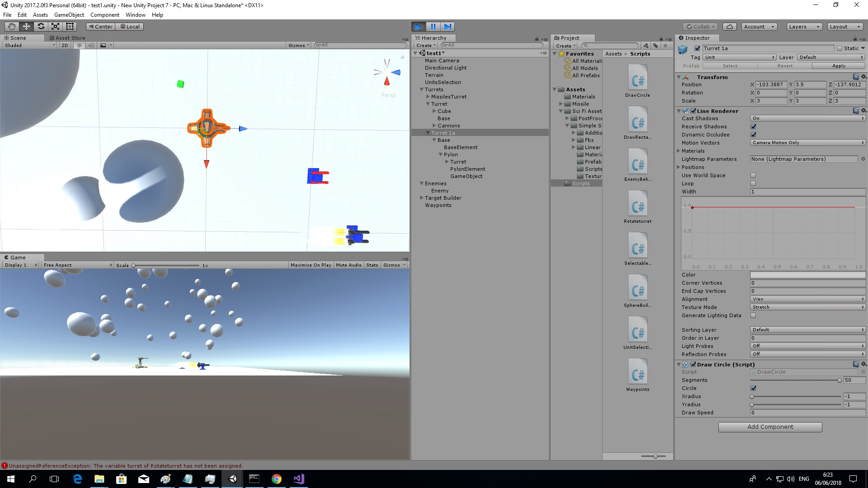Open the Shaded draw mode dropdown
Viewport: 868px width, 488px height.
(x=30, y=45)
